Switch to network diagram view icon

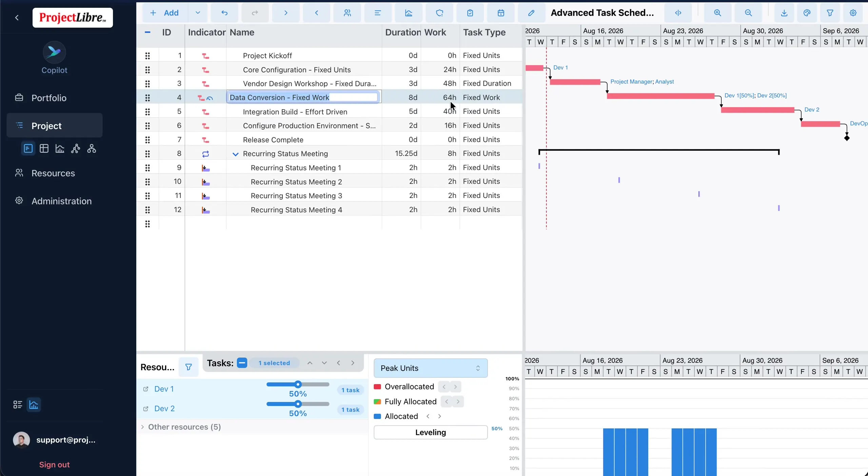tap(76, 148)
